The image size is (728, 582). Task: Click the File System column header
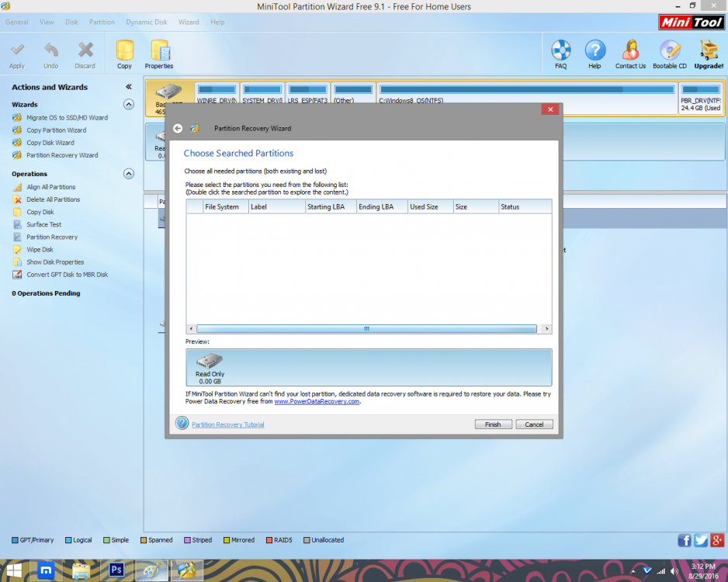pyautogui.click(x=226, y=207)
